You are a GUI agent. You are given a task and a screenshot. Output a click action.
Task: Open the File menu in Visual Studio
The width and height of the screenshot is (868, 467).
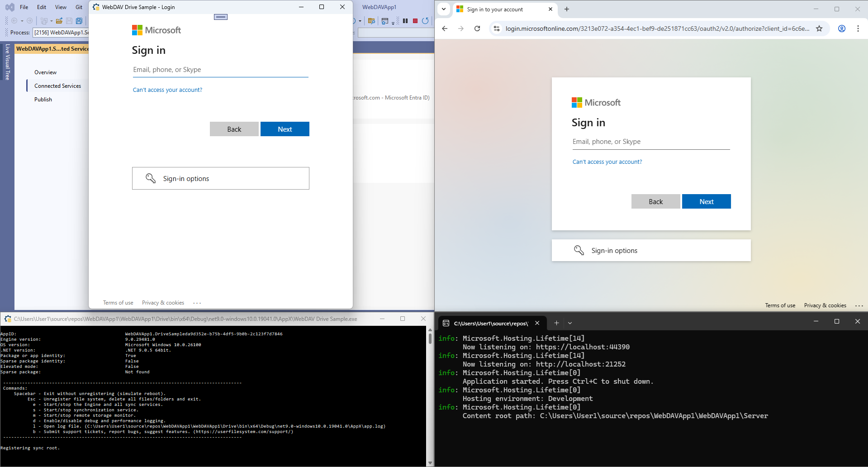(x=24, y=7)
